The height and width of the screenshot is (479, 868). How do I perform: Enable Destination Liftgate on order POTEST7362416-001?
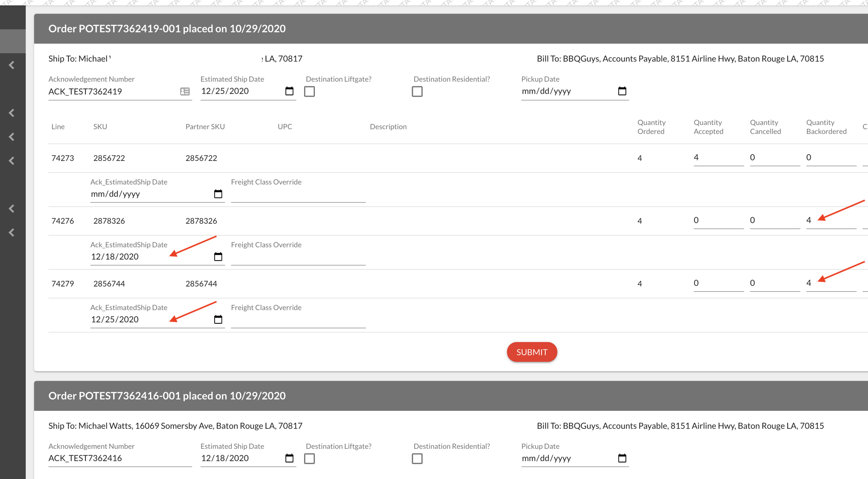click(309, 458)
